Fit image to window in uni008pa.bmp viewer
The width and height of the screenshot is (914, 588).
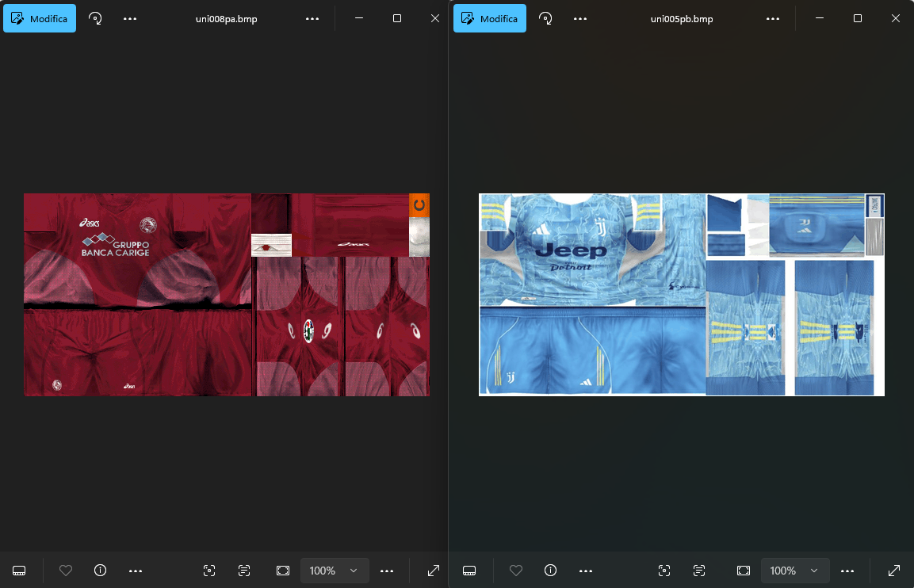[x=283, y=571]
